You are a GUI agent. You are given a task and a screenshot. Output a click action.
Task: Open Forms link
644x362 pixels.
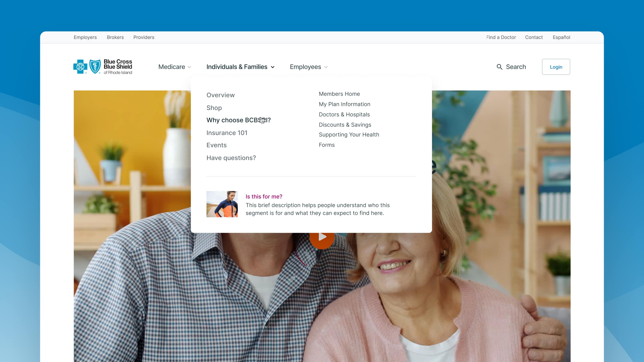(326, 145)
